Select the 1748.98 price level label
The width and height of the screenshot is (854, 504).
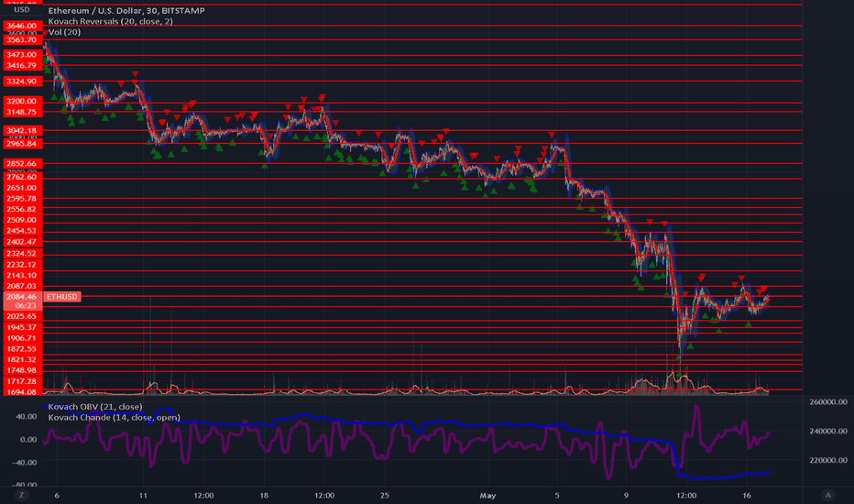(x=22, y=370)
